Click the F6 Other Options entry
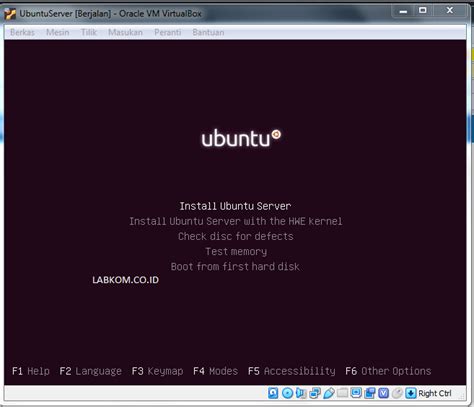474x407 pixels. [388, 371]
